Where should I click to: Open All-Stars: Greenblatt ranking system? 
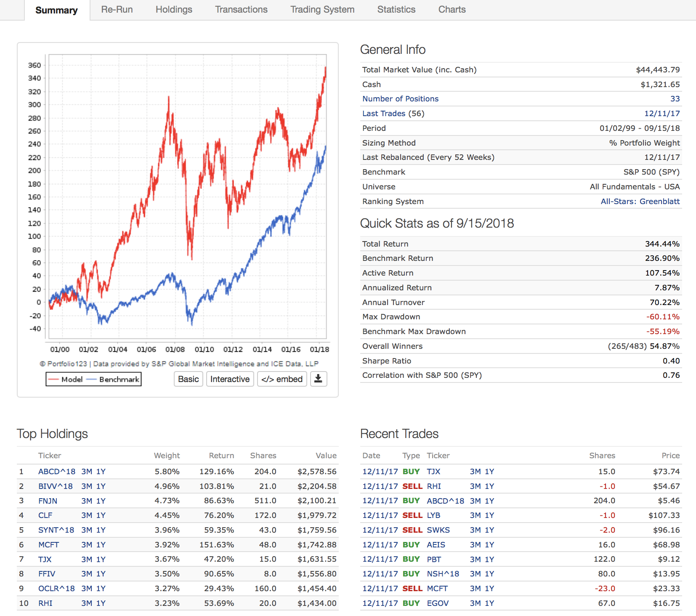(640, 202)
